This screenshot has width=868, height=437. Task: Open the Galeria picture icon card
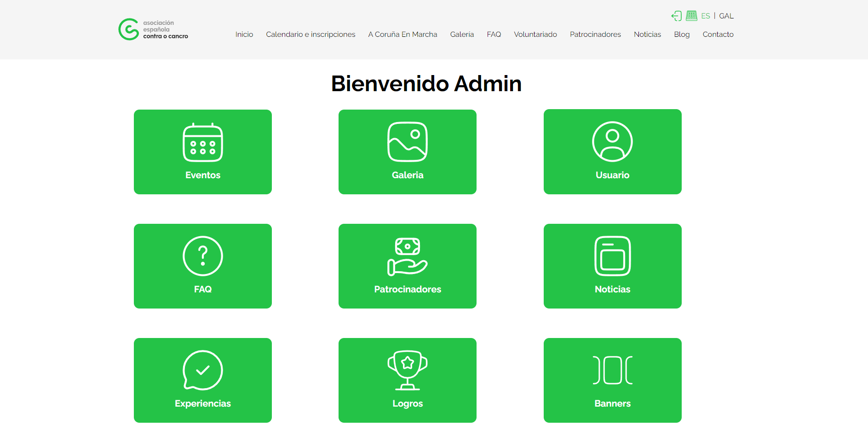coord(408,152)
